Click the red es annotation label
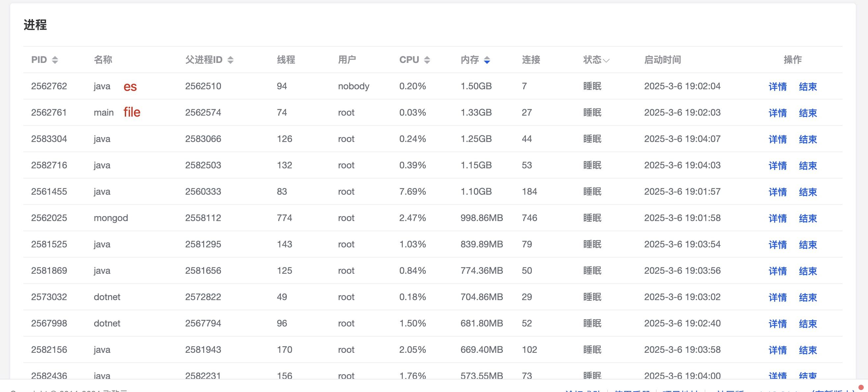The image size is (868, 392). 130,87
